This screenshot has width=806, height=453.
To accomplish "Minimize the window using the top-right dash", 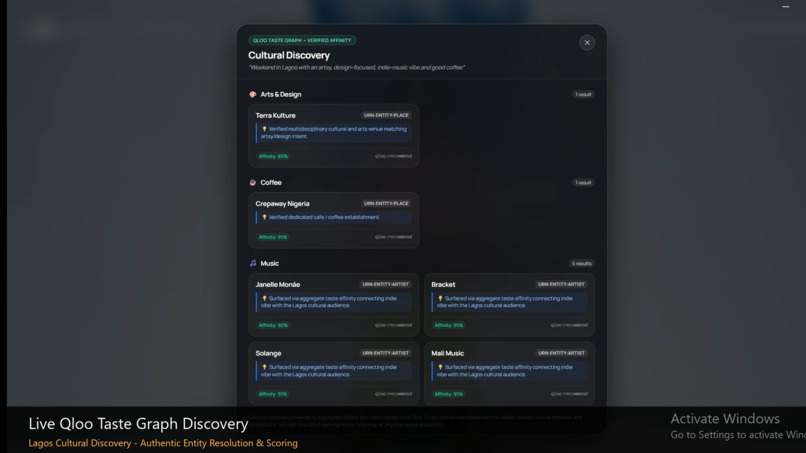I will click(x=785, y=7).
